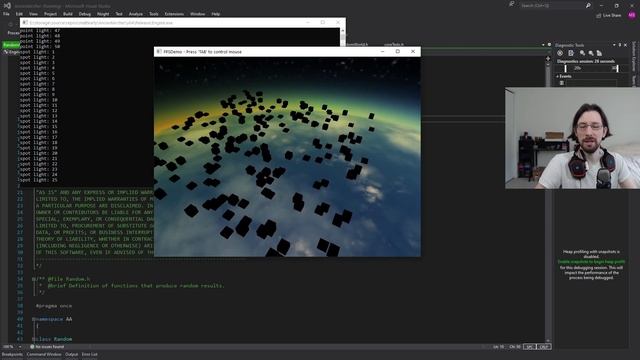This screenshot has height=360, width=640.
Task: Open the File menu
Action: 6,14
